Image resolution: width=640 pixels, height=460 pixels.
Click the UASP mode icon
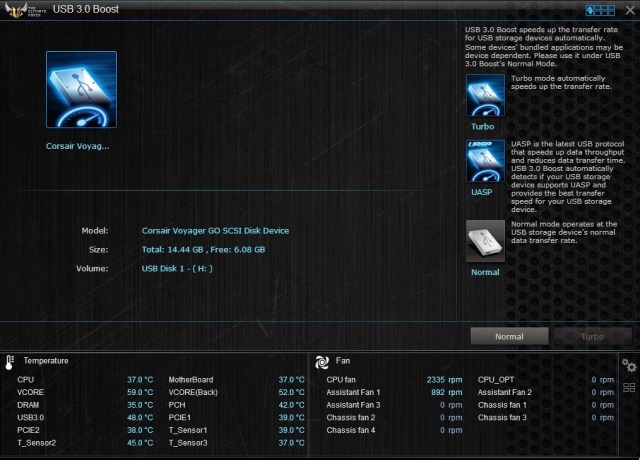485,161
